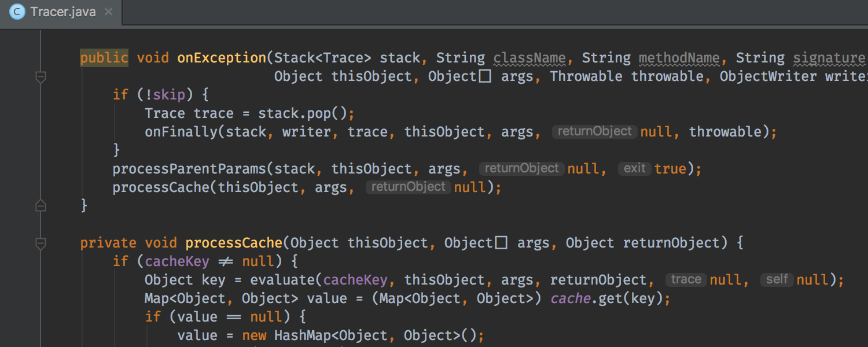Click the ObjectWriter parameter type
Screen dimensions: 868x347
pyautogui.click(x=768, y=76)
